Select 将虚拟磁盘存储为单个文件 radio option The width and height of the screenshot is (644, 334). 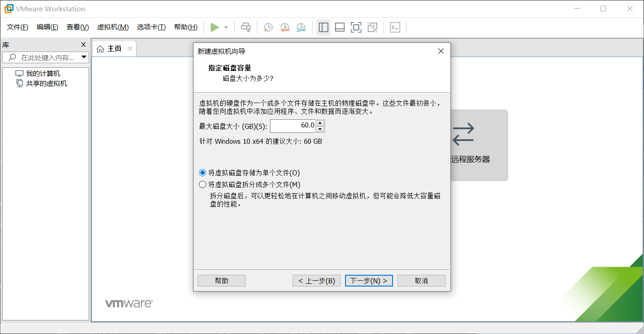coord(249,173)
